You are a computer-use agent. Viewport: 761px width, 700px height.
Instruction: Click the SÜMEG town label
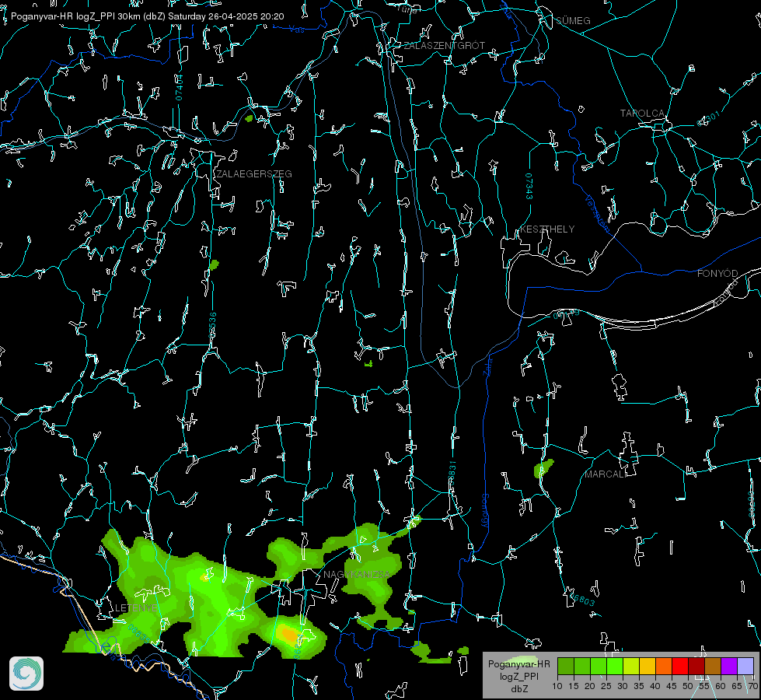573,21
